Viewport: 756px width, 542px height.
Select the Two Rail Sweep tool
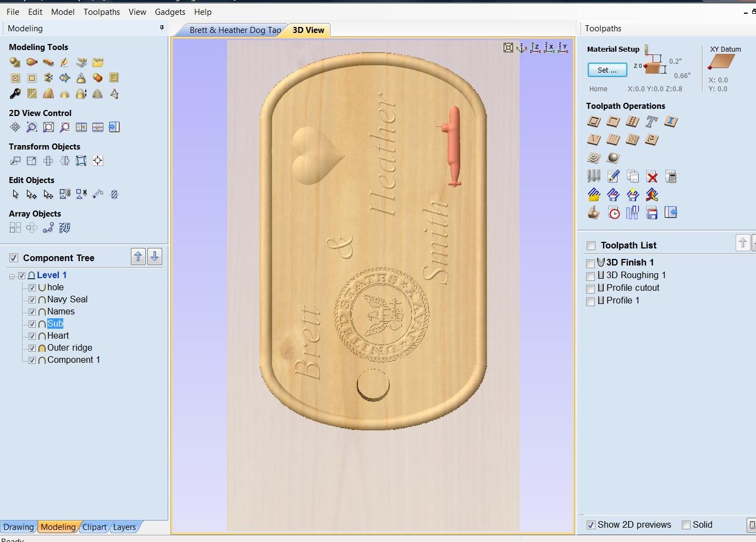32,62
